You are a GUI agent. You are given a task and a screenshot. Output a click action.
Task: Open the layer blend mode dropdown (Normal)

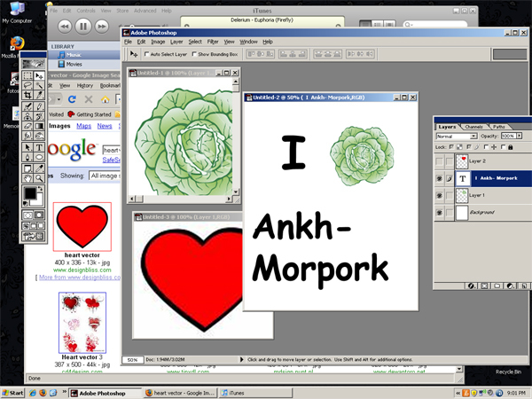(x=456, y=137)
